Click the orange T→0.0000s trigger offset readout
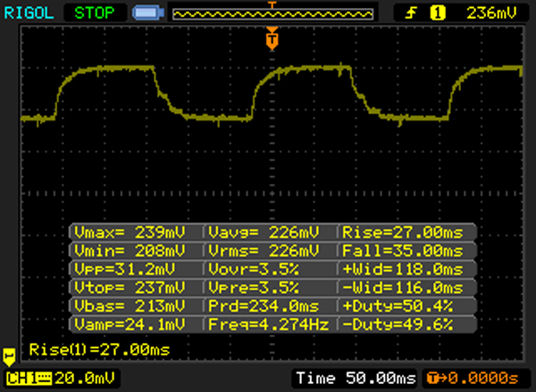 [473, 379]
